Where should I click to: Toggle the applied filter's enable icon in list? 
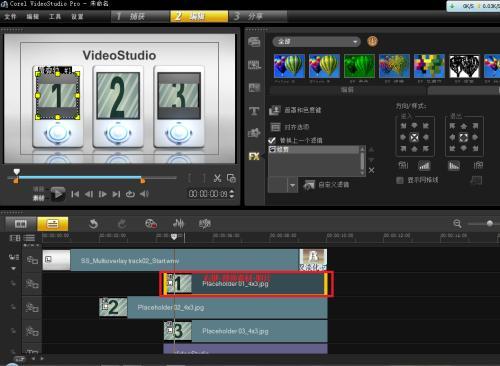272,149
